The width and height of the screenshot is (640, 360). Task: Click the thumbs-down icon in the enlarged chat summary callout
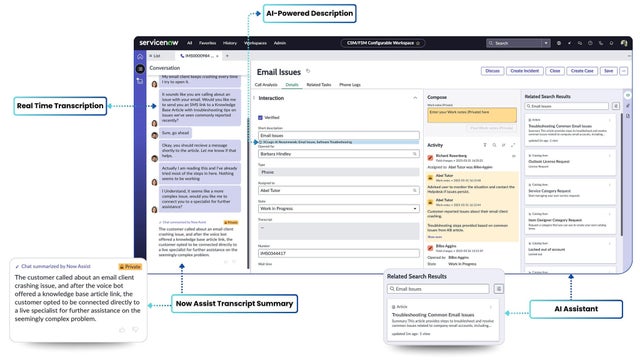point(135,329)
